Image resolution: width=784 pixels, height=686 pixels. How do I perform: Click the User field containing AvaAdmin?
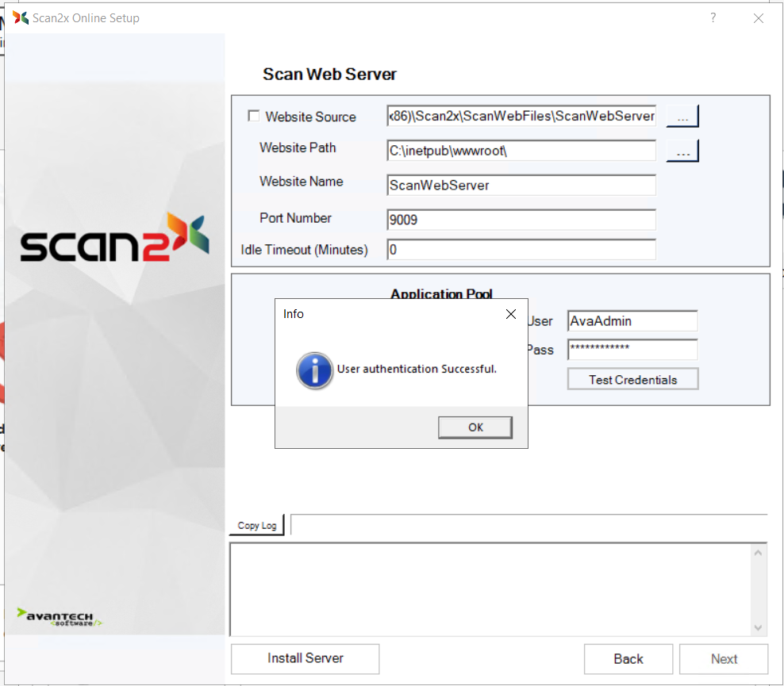(632, 321)
